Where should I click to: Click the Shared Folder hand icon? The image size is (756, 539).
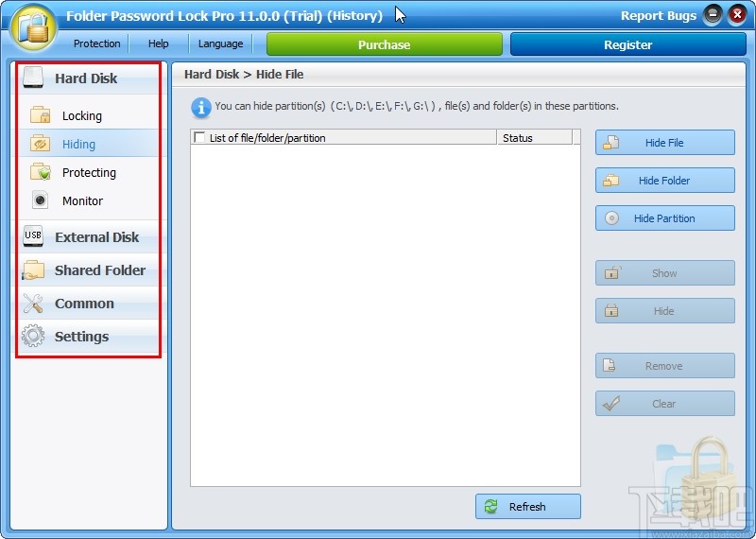click(x=33, y=270)
